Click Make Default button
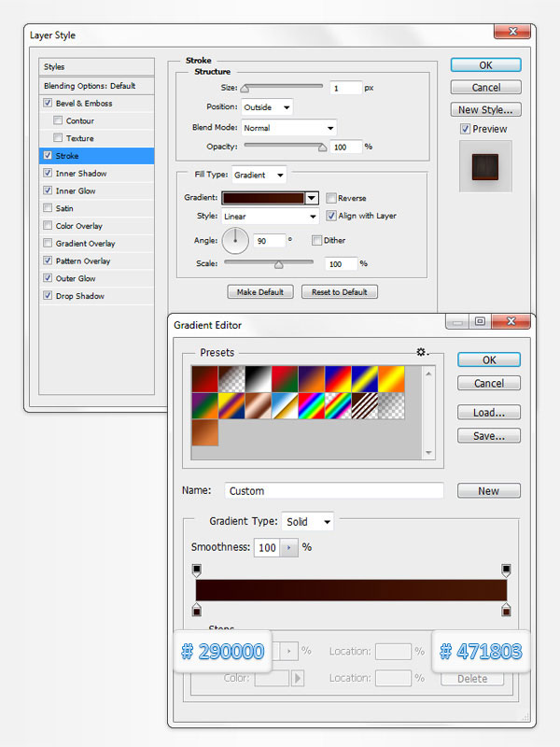 point(260,292)
